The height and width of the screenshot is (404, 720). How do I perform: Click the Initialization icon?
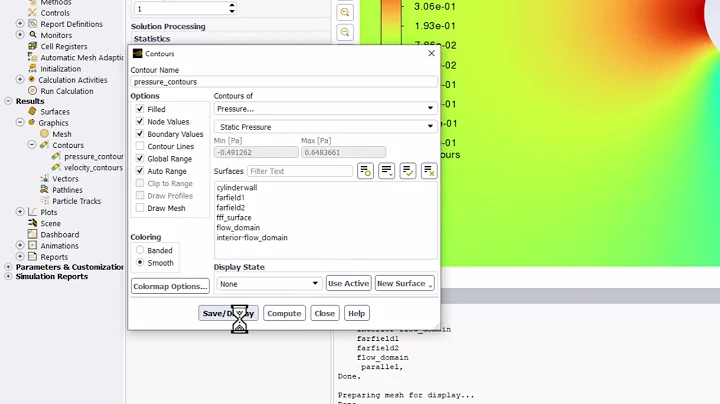click(x=33, y=68)
